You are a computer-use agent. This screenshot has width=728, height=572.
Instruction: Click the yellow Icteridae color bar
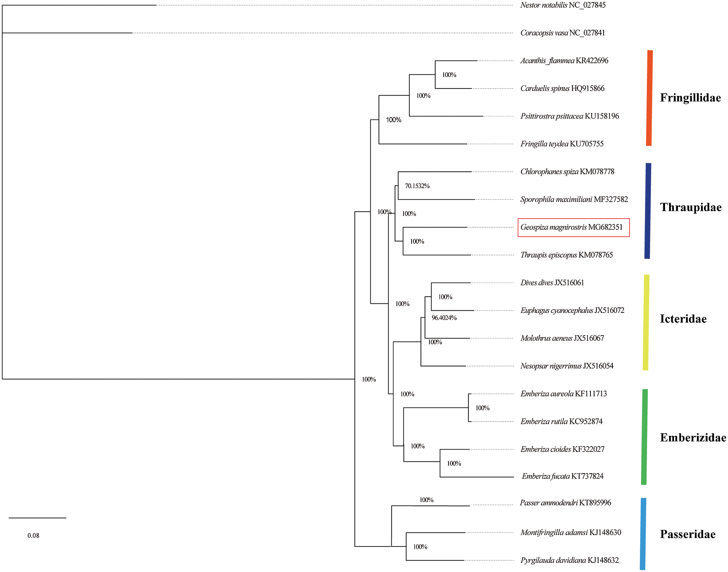click(x=646, y=322)
